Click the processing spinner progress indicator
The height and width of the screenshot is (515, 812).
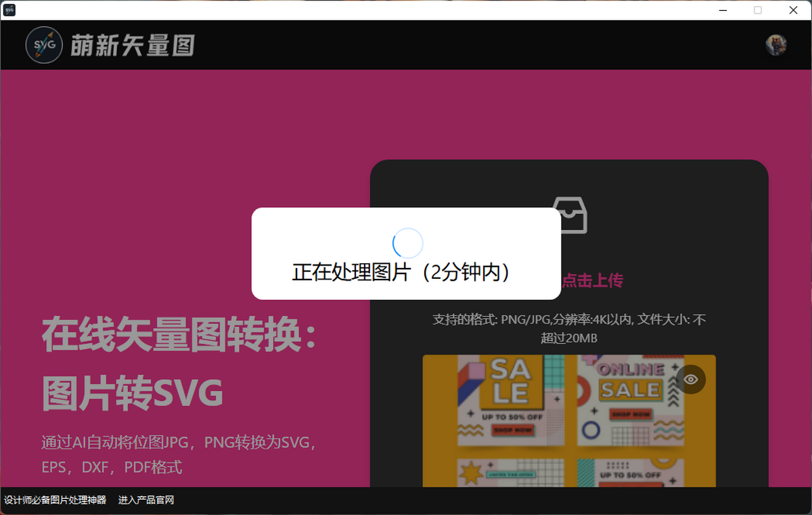pyautogui.click(x=407, y=242)
